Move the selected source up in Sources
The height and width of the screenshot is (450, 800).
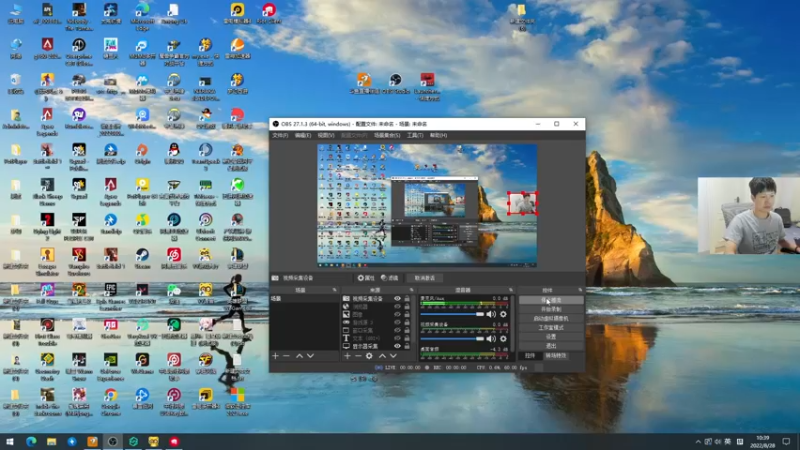382,356
